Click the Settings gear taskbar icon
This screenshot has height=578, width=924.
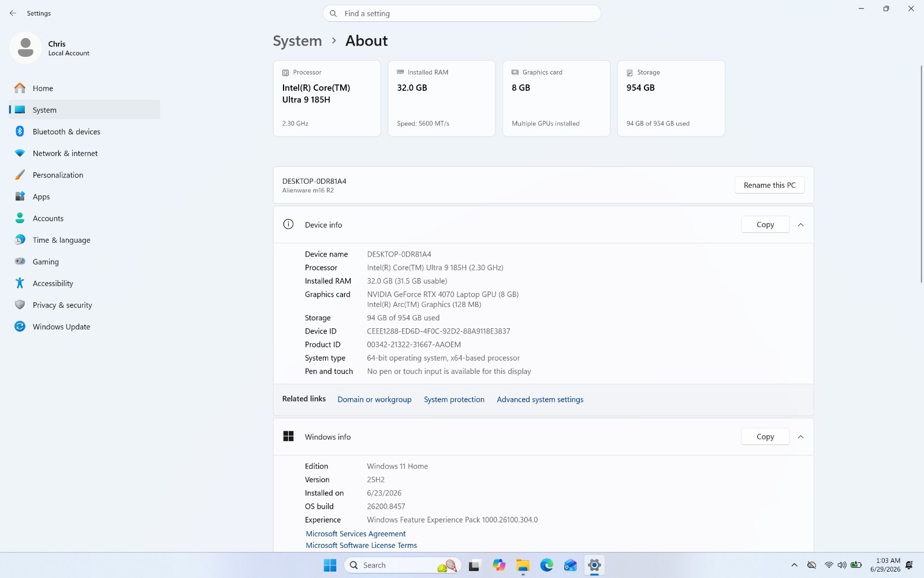(x=594, y=565)
